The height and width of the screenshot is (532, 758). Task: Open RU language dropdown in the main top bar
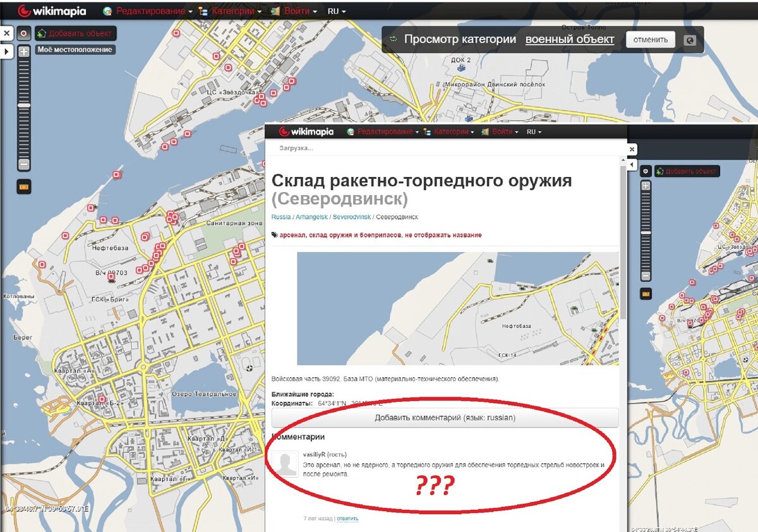[x=337, y=11]
